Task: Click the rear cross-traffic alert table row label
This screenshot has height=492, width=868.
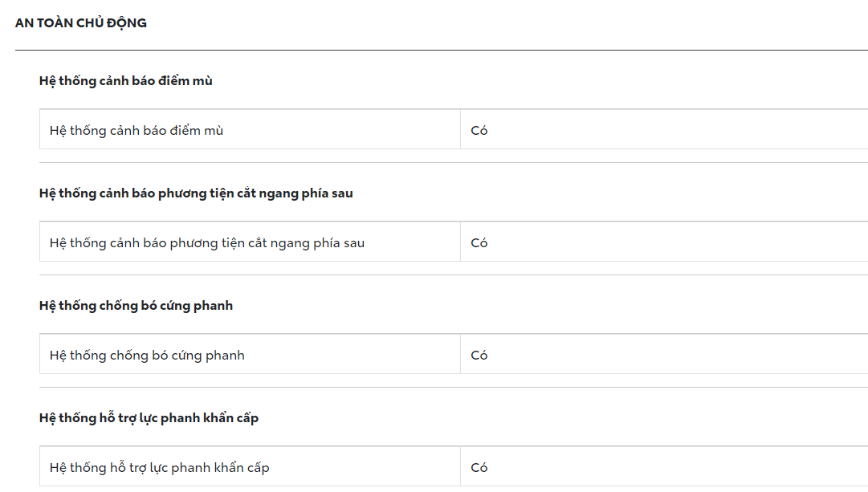Action: [x=207, y=243]
